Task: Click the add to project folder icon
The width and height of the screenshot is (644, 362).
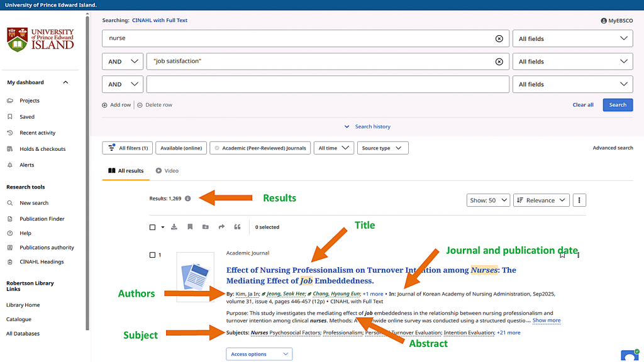Action: click(x=206, y=227)
